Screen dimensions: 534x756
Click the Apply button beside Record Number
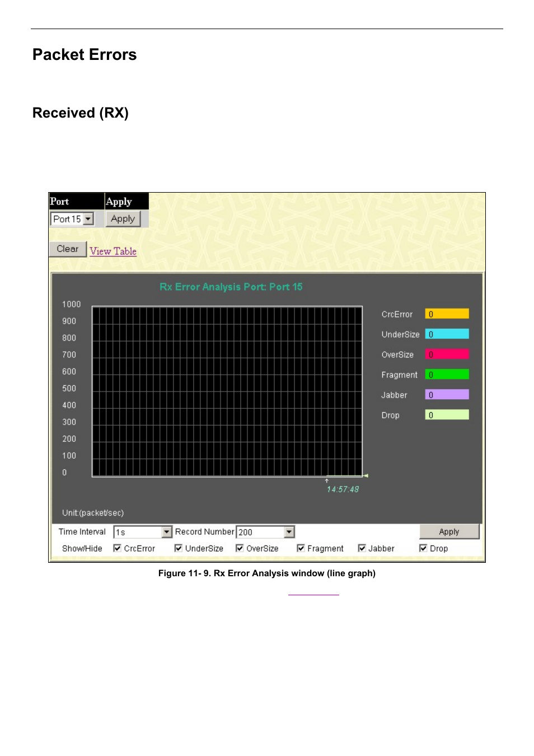[x=449, y=531]
